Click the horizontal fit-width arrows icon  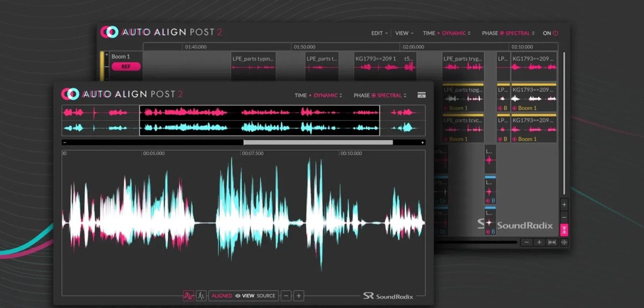coord(552,242)
